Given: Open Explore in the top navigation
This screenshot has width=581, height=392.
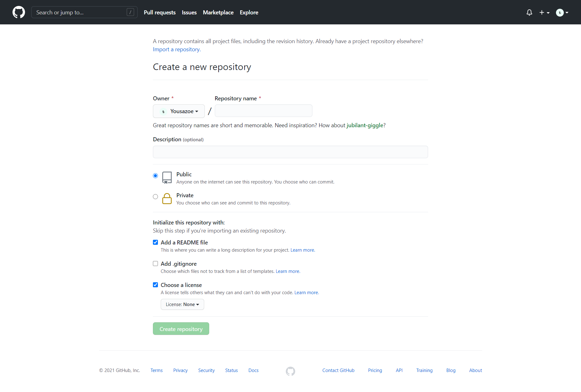Looking at the screenshot, I should [249, 13].
